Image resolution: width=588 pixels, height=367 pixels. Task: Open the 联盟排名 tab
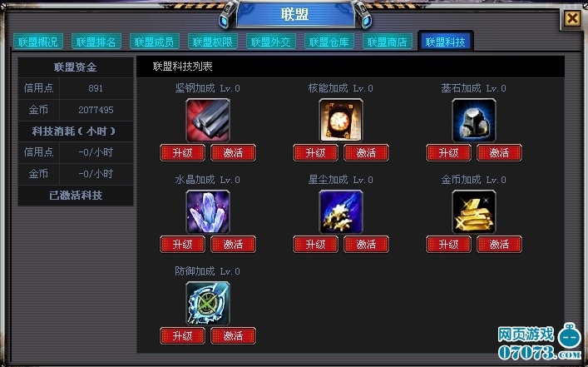96,42
